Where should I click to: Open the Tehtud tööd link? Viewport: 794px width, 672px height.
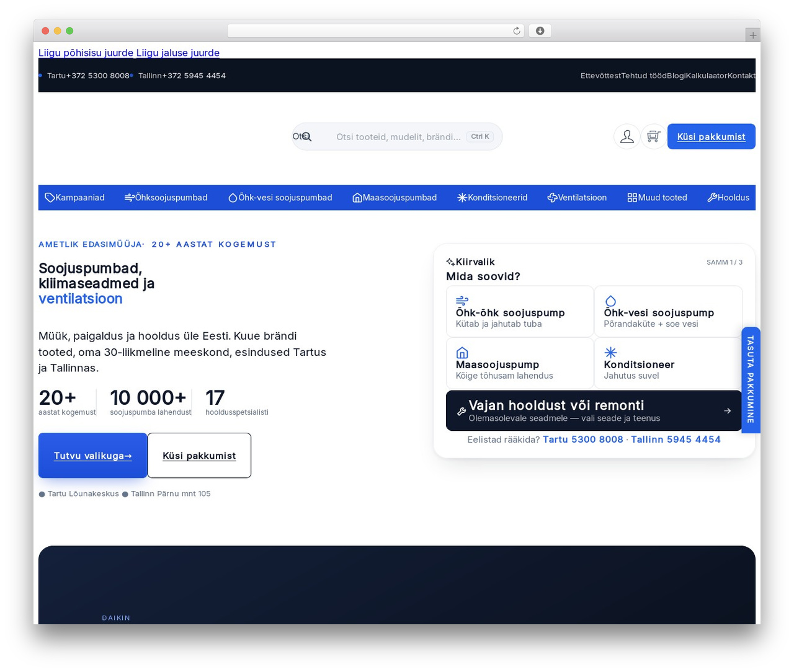pyautogui.click(x=644, y=76)
